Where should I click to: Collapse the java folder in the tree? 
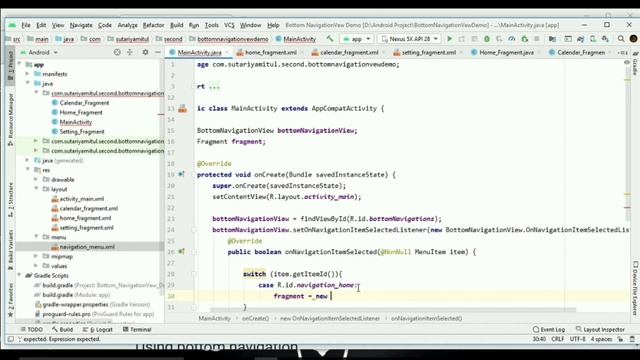pyautogui.click(x=27, y=83)
